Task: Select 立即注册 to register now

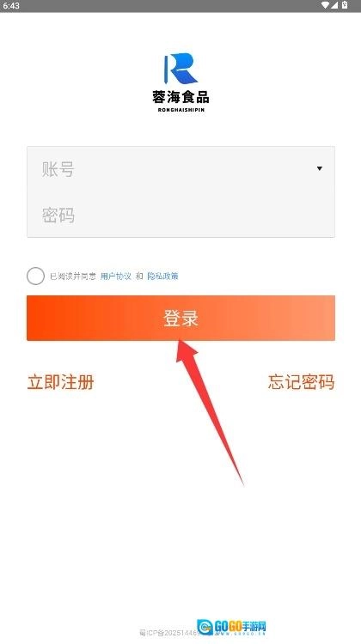Action: click(60, 382)
